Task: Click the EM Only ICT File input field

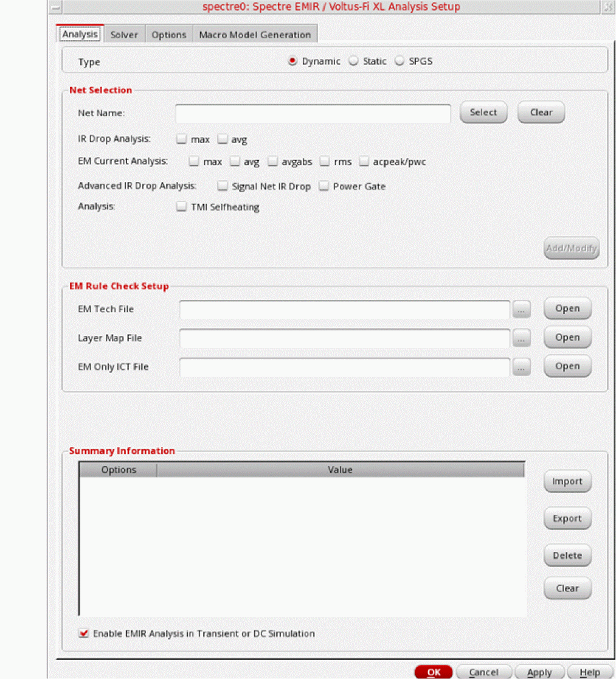Action: [345, 367]
